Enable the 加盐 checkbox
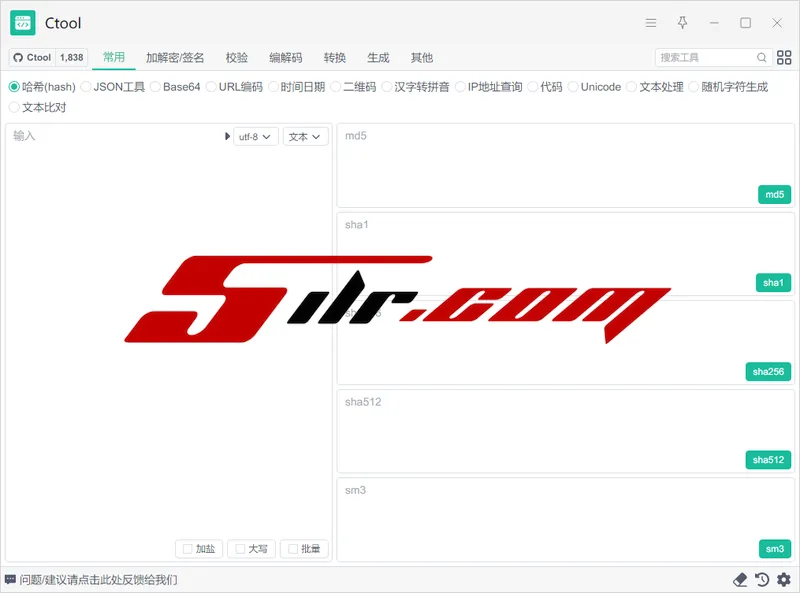The height and width of the screenshot is (593, 800). tap(199, 549)
